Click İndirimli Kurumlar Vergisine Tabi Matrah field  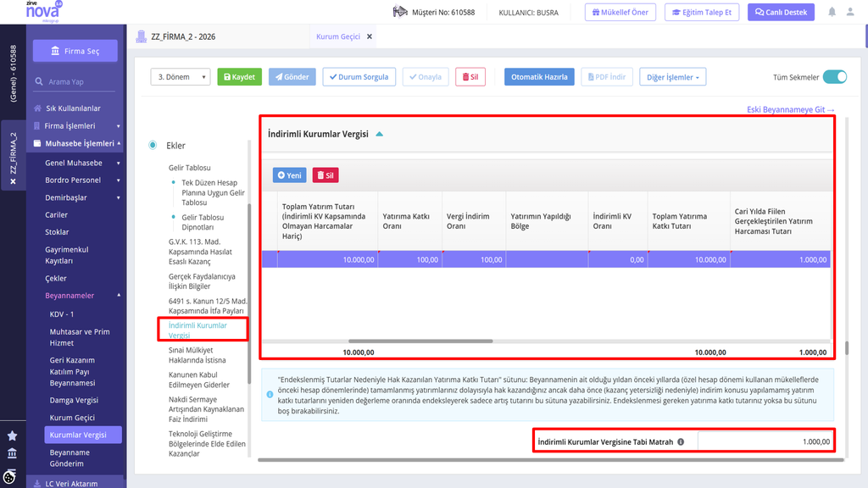[x=765, y=441]
